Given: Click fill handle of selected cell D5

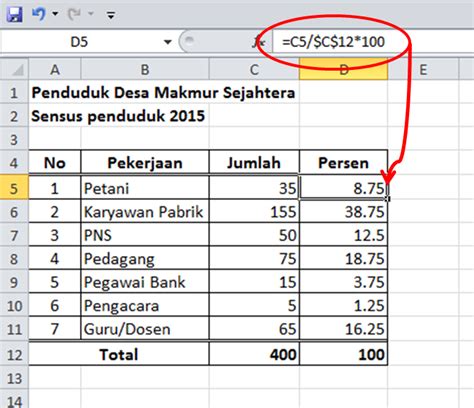Looking at the screenshot, I should (387, 199).
